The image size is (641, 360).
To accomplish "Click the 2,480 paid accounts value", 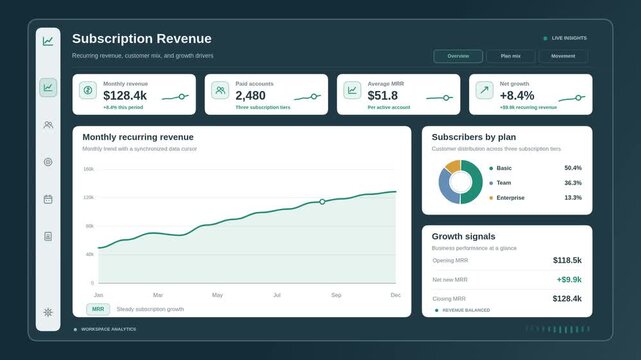I will click(251, 96).
